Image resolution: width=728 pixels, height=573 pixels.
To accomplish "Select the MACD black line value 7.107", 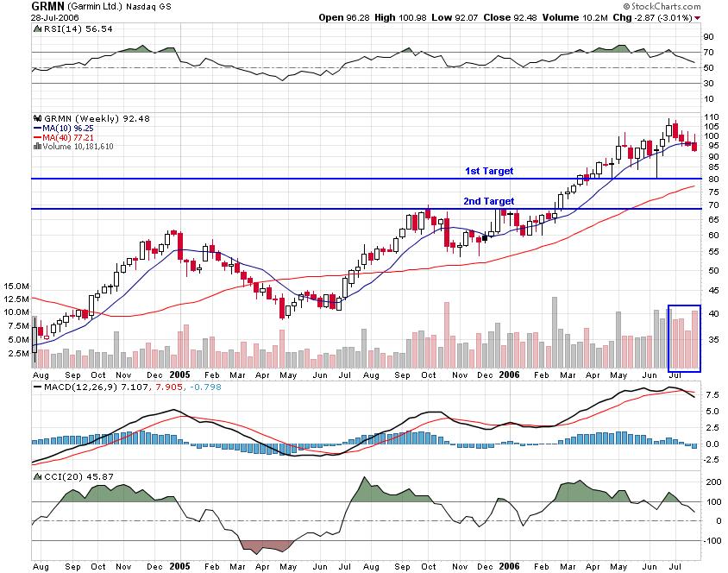I will tap(134, 387).
